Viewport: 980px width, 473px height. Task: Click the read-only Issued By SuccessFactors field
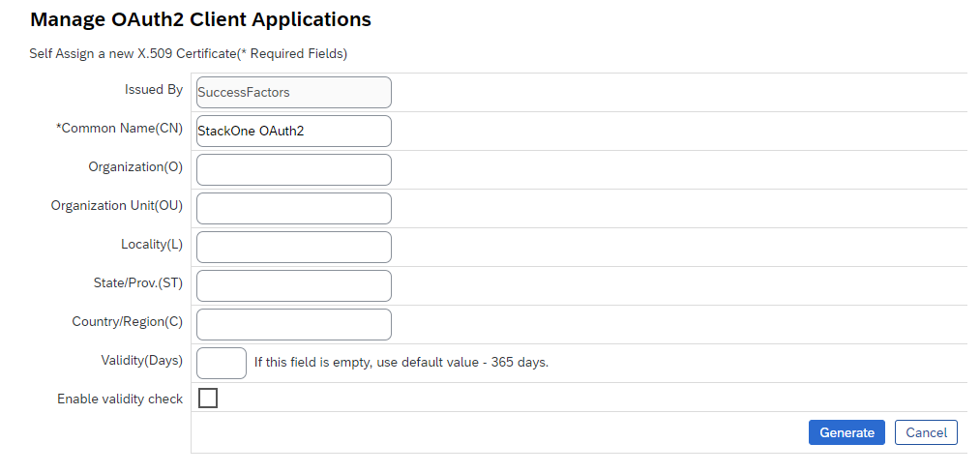tap(294, 93)
